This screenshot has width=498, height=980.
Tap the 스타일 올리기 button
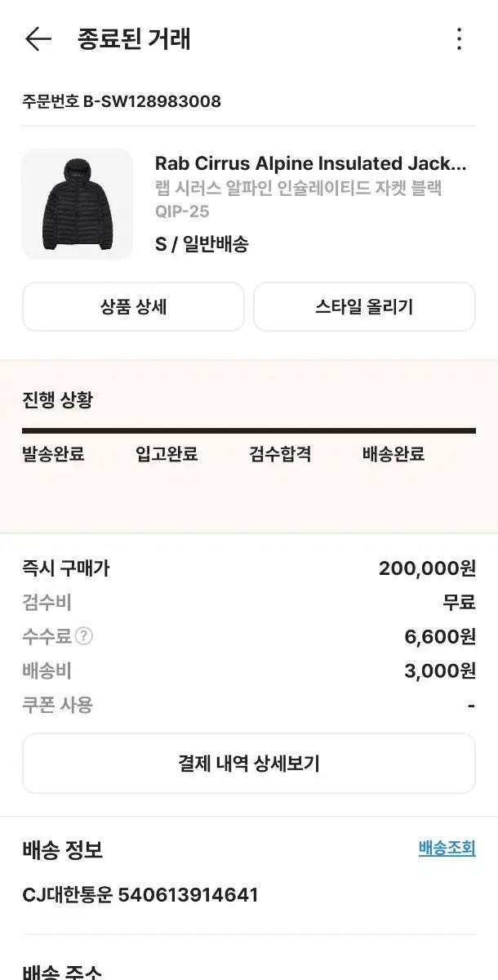pyautogui.click(x=364, y=307)
